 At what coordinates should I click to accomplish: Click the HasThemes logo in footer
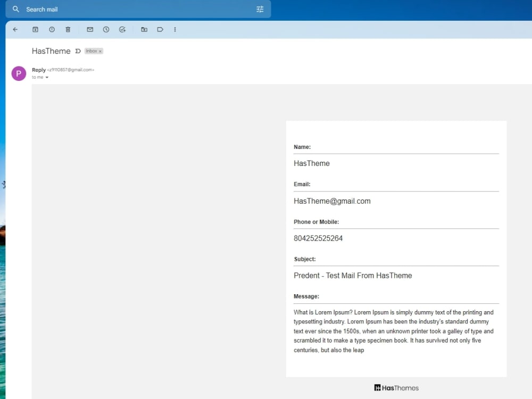point(396,388)
